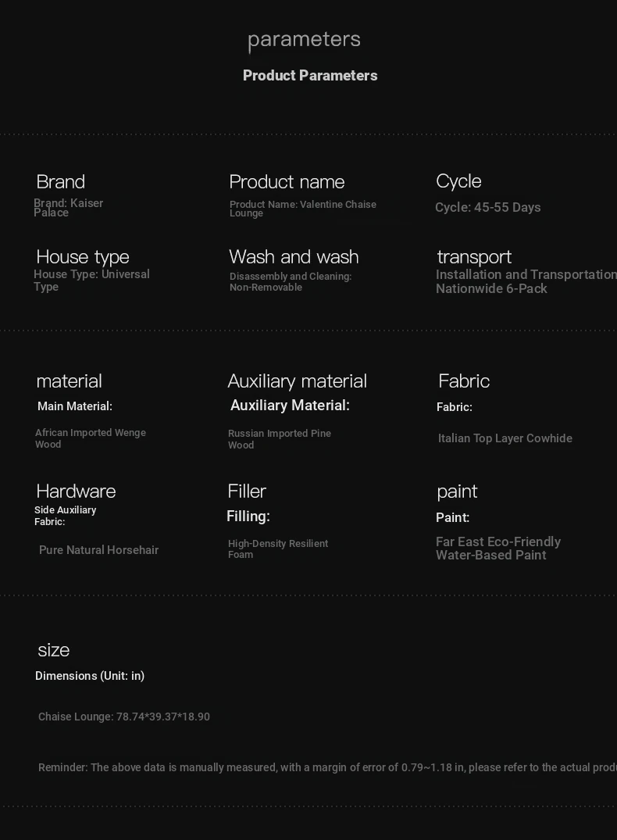
Task: Click the 'Product name' heading
Action: pos(287,181)
